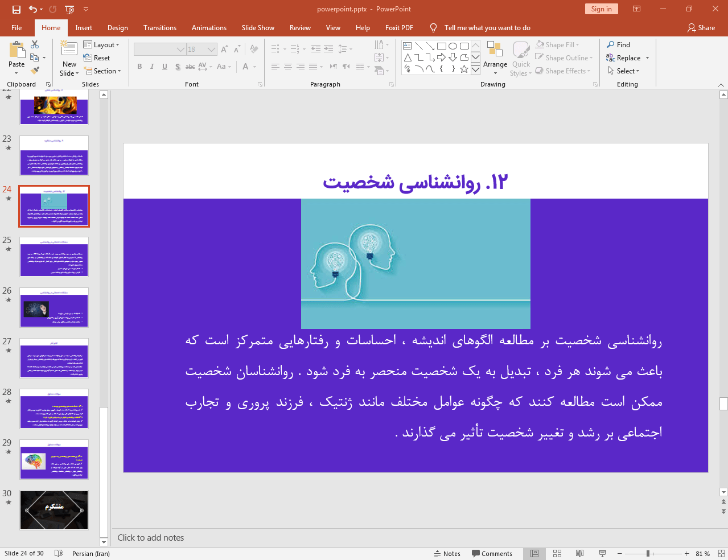This screenshot has height=560, width=728.
Task: Open Comments pane from status bar
Action: point(492,554)
